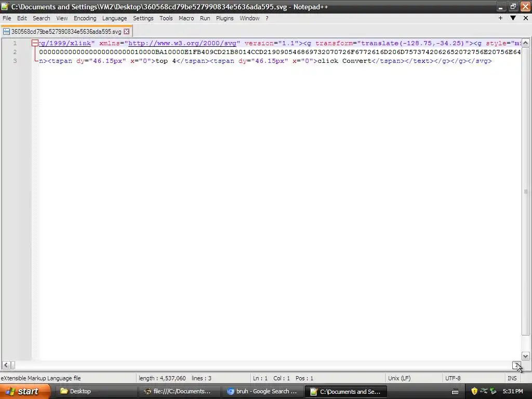Click line number 3 in the margin
This screenshot has width=532, height=399.
pyautogui.click(x=15, y=61)
